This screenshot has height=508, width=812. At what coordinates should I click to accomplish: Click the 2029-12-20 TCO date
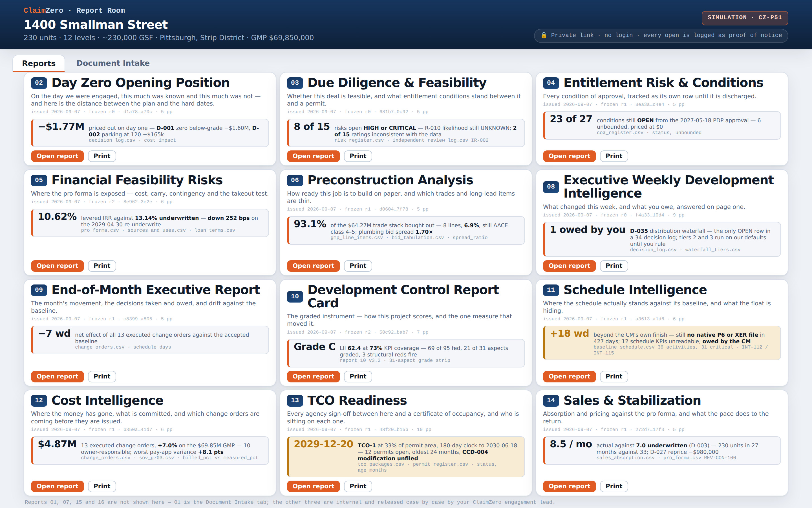pos(323,444)
